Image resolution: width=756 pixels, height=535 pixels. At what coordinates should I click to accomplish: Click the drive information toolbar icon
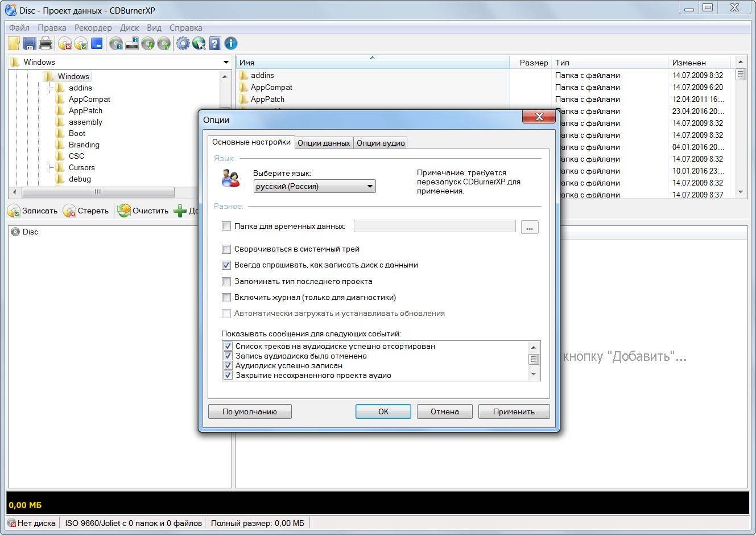pyautogui.click(x=132, y=43)
